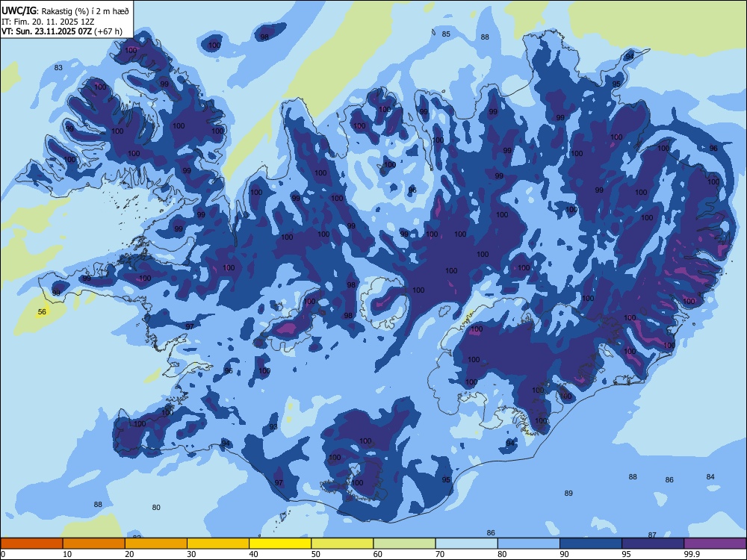Click the '0' legend tick label
The image size is (747, 560).
[x=3, y=554]
